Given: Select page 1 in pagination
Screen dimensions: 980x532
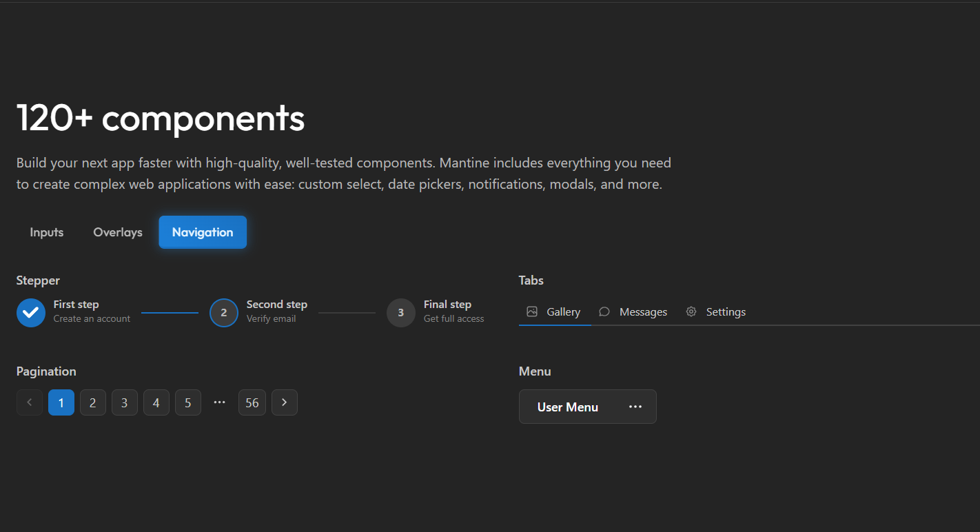Looking at the screenshot, I should [x=61, y=402].
